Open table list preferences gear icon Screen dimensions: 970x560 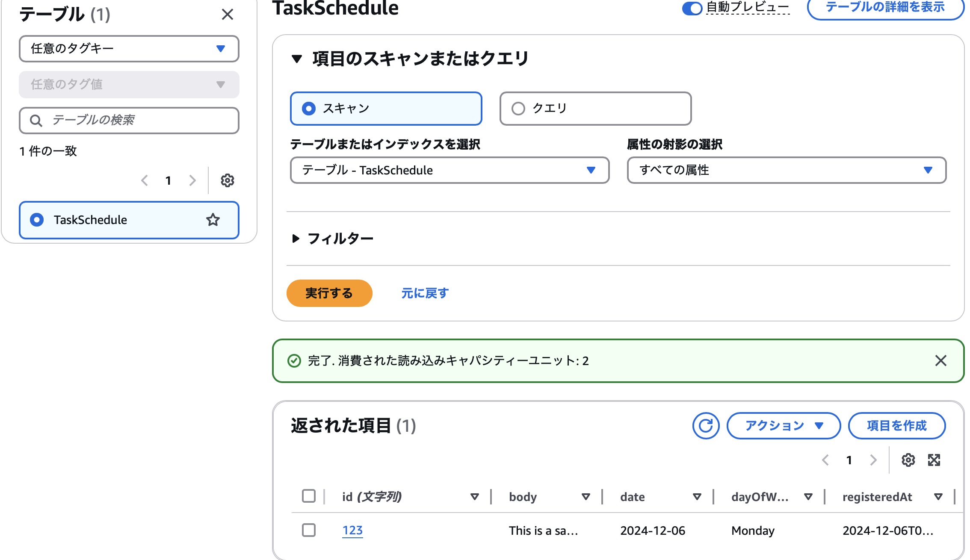tap(227, 180)
